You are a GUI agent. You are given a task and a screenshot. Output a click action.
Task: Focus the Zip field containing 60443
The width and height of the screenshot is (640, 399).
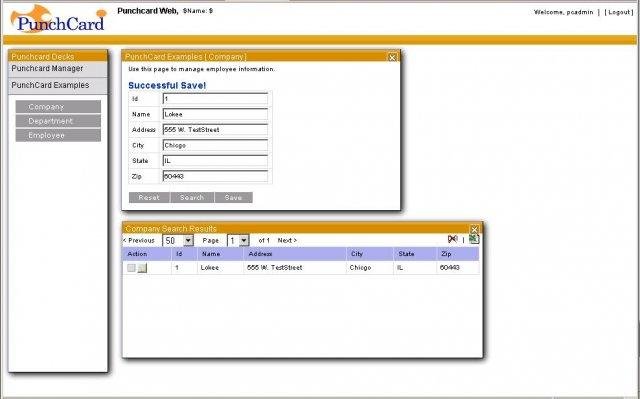[x=215, y=176]
